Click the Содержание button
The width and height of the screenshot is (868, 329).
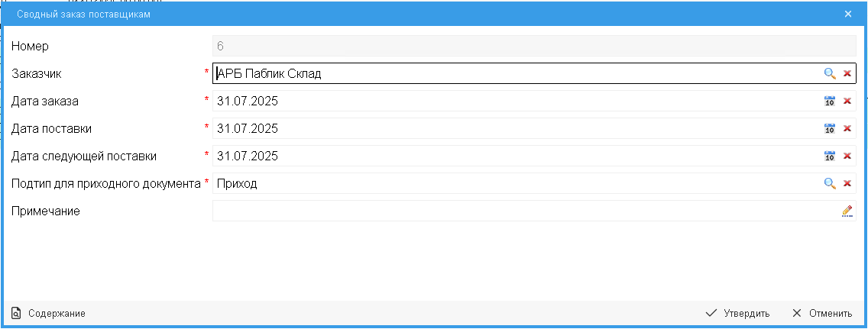tap(49, 313)
